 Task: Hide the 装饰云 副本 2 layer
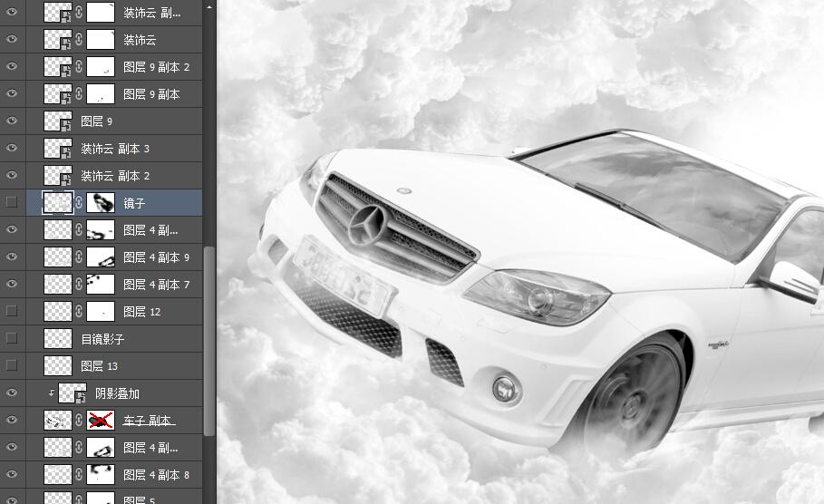[12, 175]
